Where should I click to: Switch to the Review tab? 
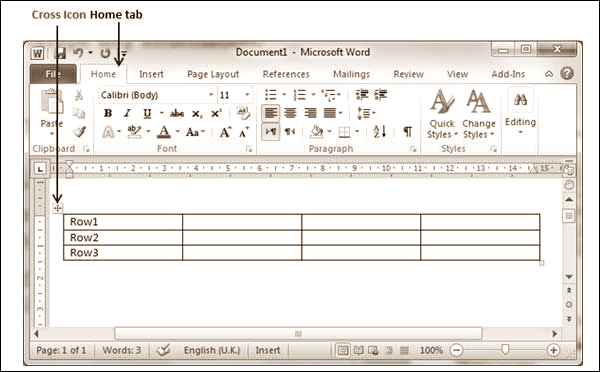pyautogui.click(x=408, y=74)
